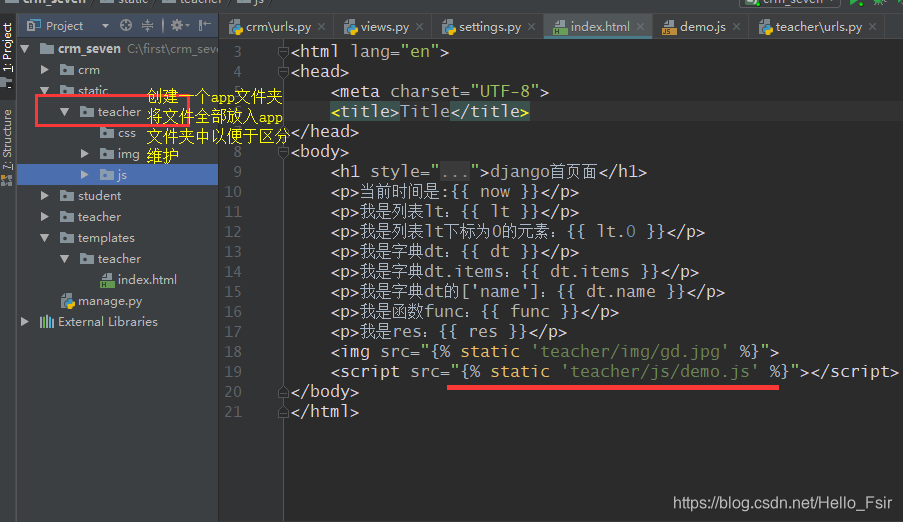
Task: Click line number 18 in the gutter
Action: pos(233,351)
